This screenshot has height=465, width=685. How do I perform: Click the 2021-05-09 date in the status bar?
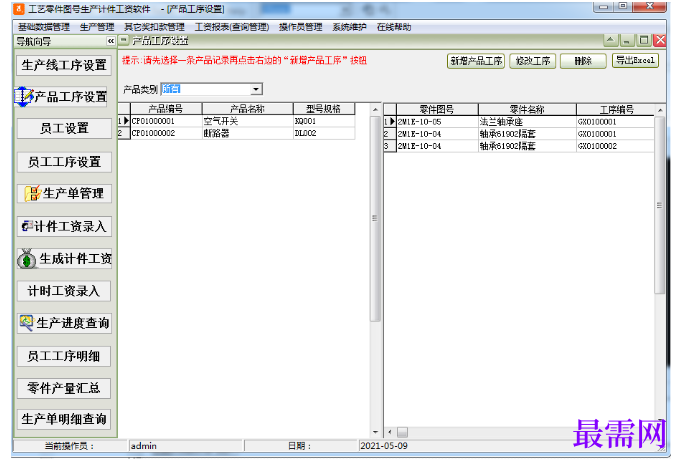pos(384,446)
